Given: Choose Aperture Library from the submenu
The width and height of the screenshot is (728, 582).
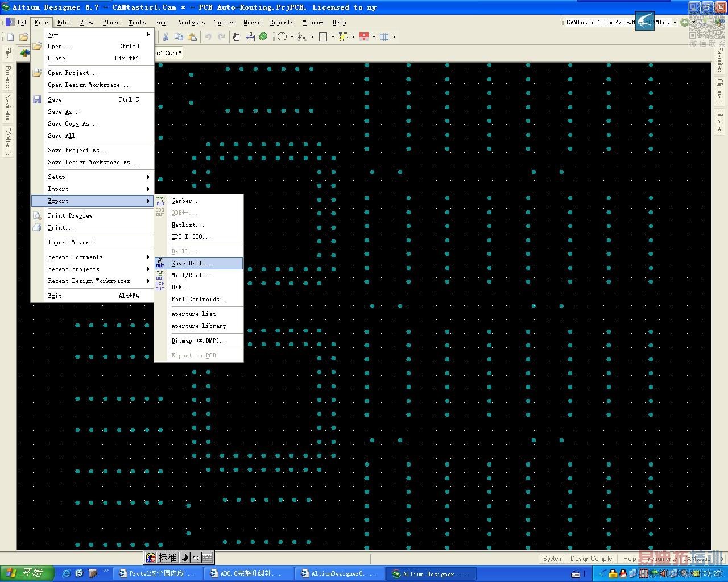Looking at the screenshot, I should (199, 326).
